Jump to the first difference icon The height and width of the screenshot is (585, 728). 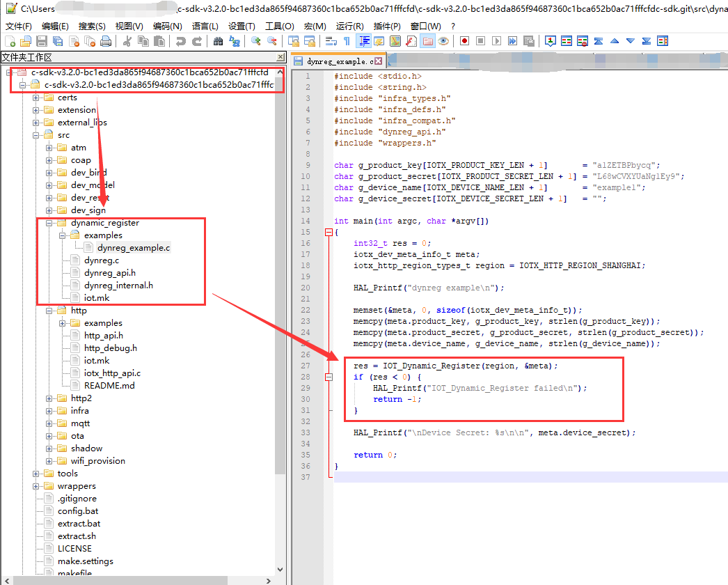point(599,41)
